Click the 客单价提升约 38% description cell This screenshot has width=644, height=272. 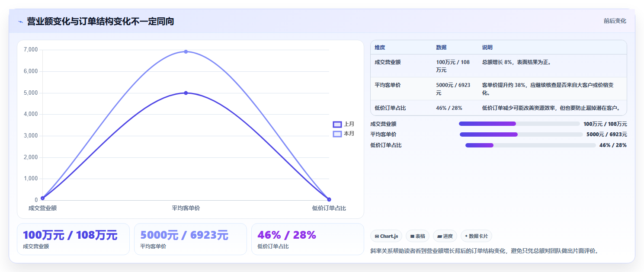point(548,89)
